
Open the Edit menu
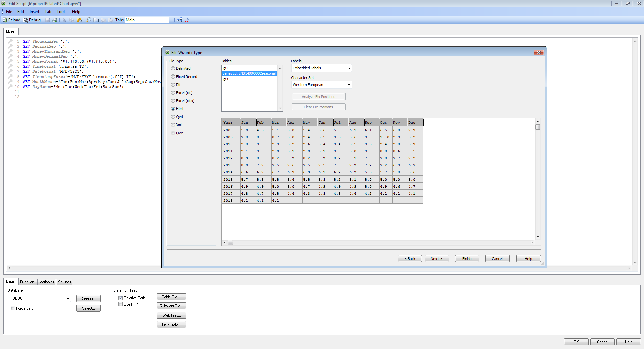point(21,12)
